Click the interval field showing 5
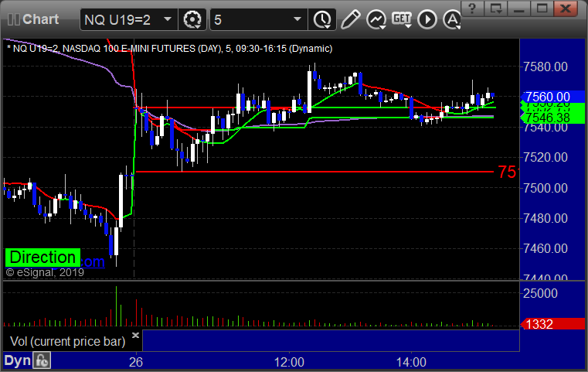 coord(259,19)
